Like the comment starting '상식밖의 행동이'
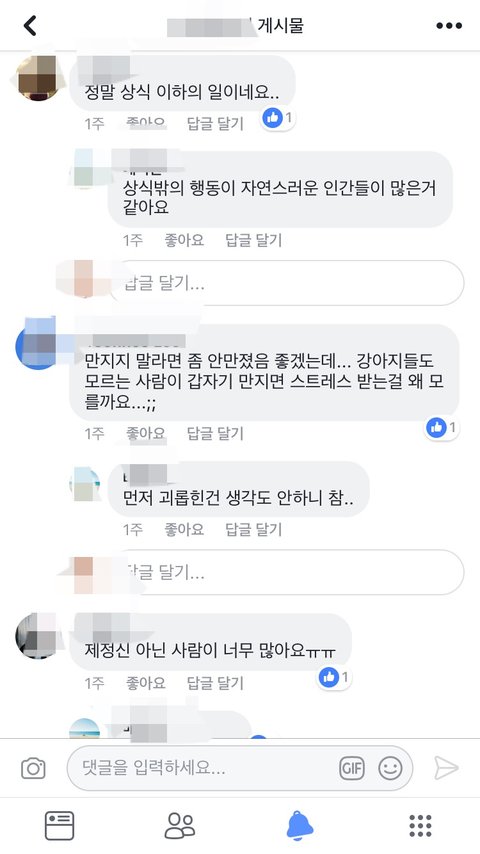The height and width of the screenshot is (854, 480). click(x=184, y=240)
